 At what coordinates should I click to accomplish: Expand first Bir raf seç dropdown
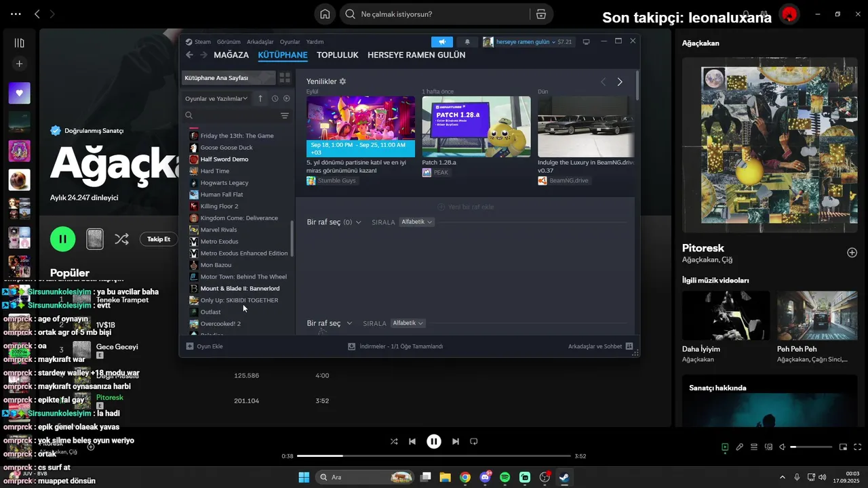tap(334, 222)
